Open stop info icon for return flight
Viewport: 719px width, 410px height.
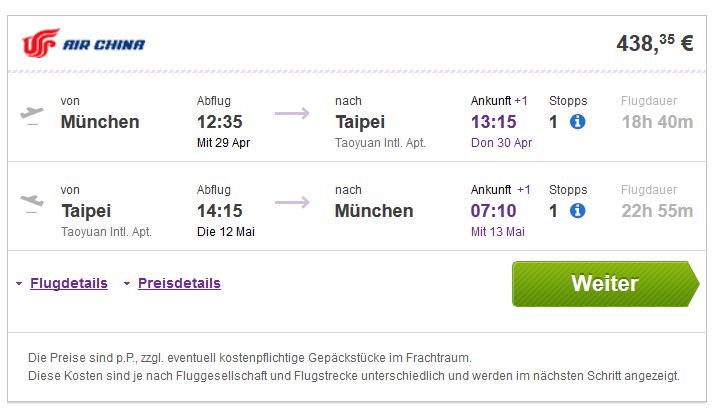tap(577, 211)
